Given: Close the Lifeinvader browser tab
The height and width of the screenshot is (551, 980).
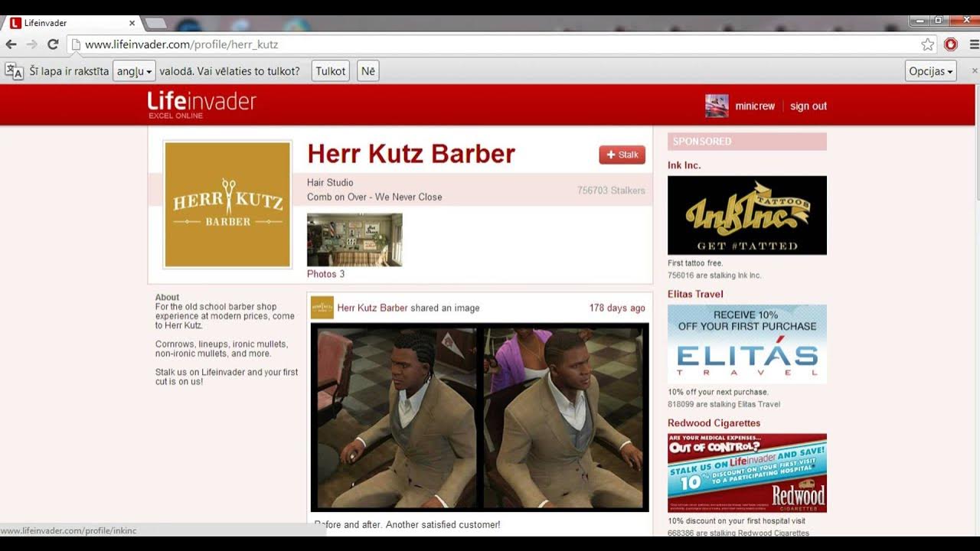Looking at the screenshot, I should coord(132,23).
